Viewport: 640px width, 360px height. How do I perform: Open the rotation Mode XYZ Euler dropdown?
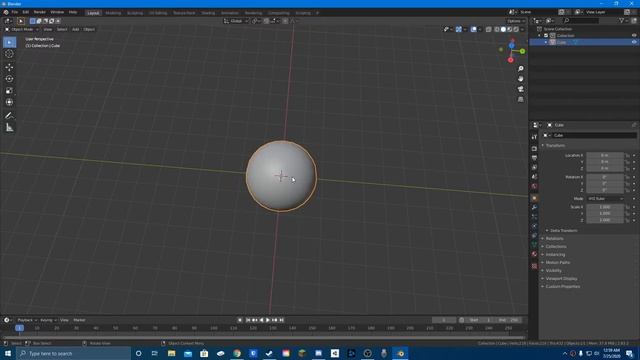[x=605, y=199]
